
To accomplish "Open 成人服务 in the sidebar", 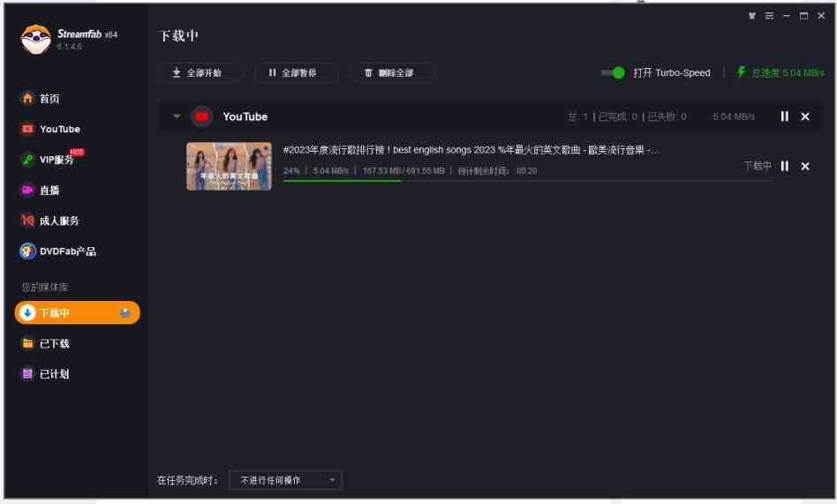I will tap(49, 220).
